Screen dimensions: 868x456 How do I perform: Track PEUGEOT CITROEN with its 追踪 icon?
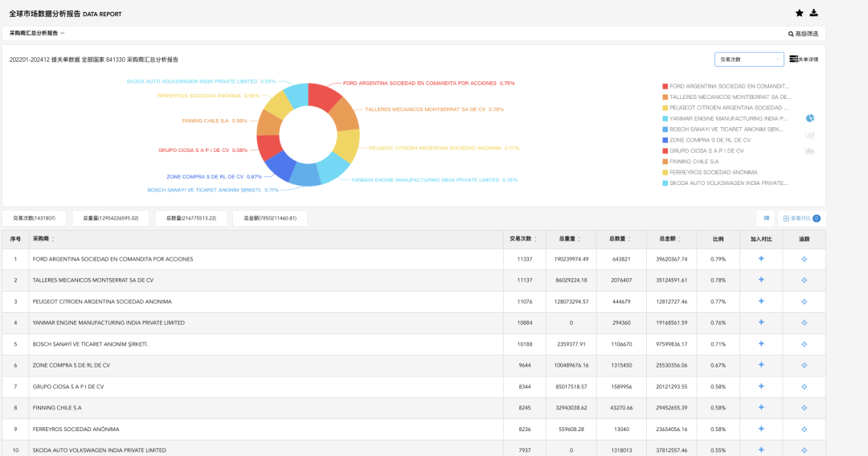pyautogui.click(x=805, y=302)
